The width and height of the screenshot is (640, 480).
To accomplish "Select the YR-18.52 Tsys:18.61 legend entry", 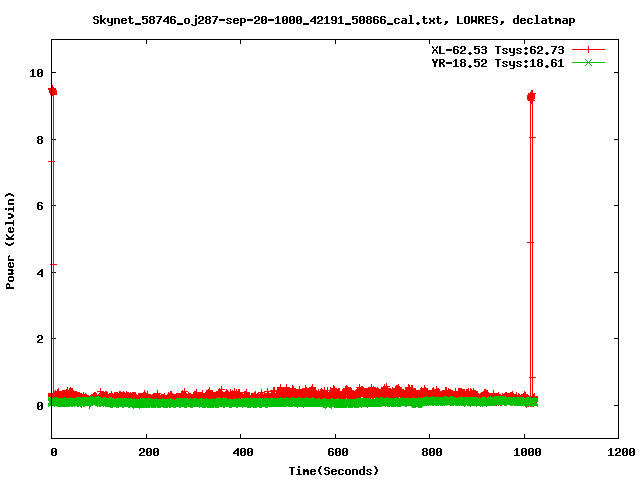I will pyautogui.click(x=498, y=63).
